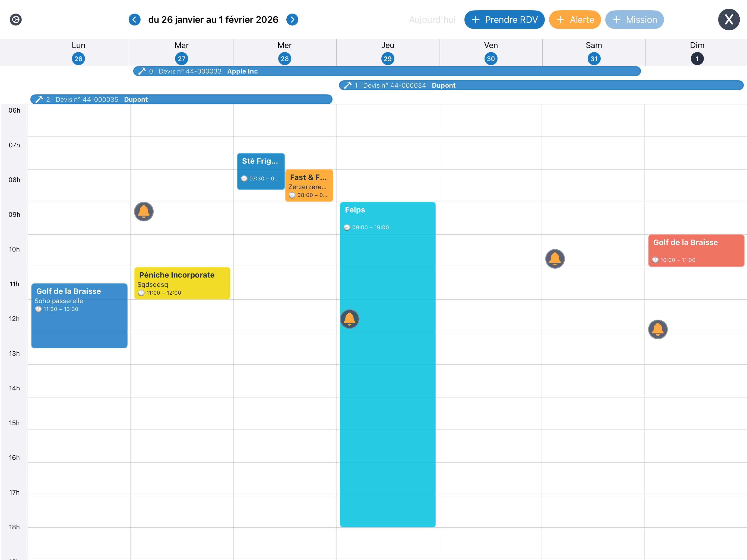
Task: Click the alert bell on Saturday 10h
Action: [x=555, y=259]
